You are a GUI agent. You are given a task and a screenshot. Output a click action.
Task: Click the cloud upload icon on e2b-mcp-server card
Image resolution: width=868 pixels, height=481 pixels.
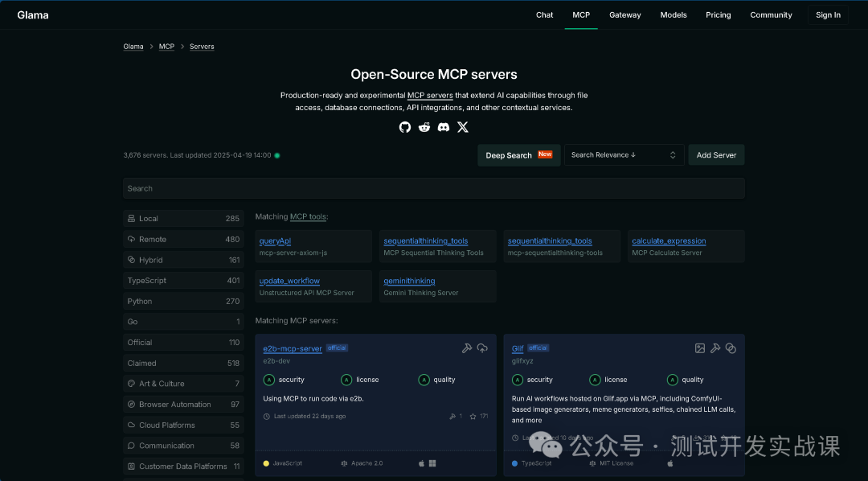(x=482, y=348)
